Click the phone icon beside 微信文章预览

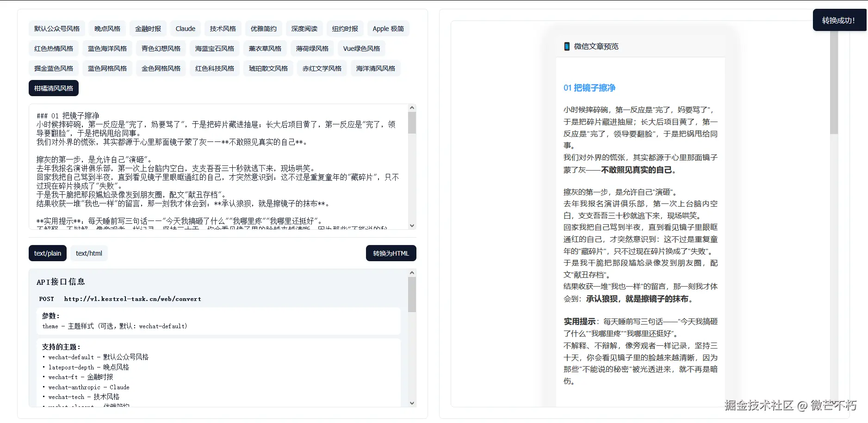[x=567, y=46]
